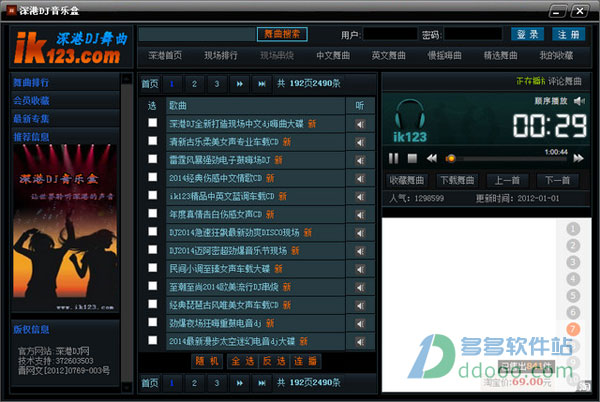The width and height of the screenshot is (600, 402).
Task: Check the box for 深港DJ全新打造现场中文dj嗨曲大碟
Action: 153,122
